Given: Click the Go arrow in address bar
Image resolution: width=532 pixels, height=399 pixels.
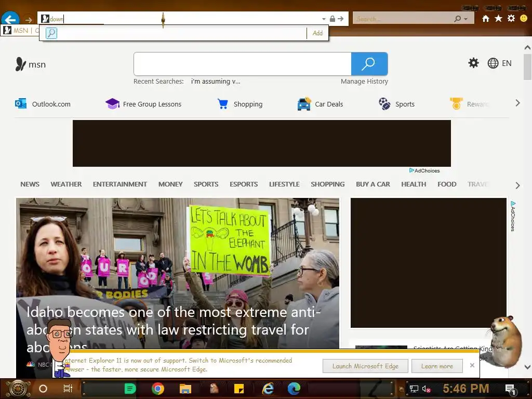Looking at the screenshot, I should coord(341,19).
